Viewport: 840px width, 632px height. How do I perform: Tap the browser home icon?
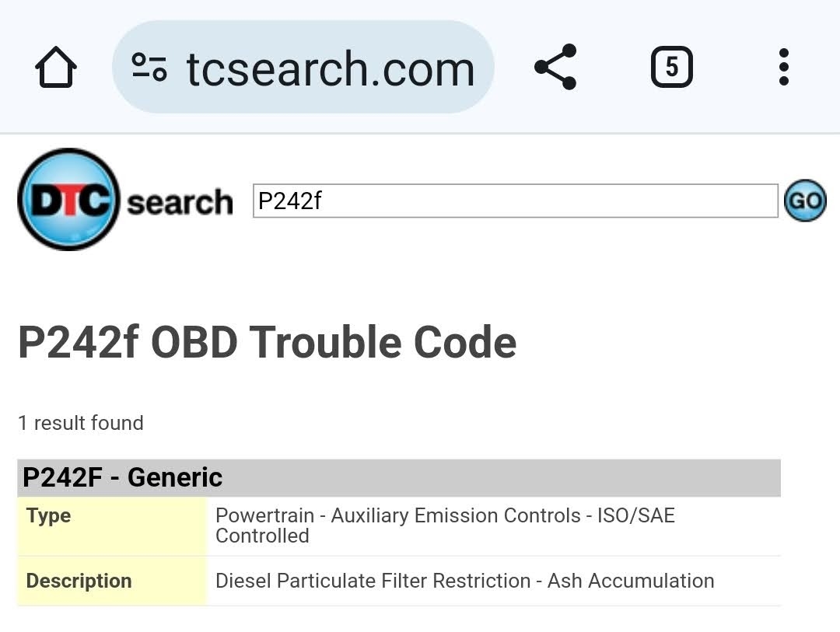tap(56, 67)
